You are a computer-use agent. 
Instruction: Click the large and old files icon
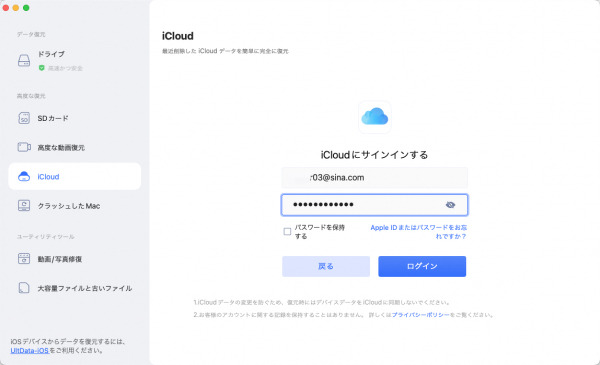click(24, 288)
